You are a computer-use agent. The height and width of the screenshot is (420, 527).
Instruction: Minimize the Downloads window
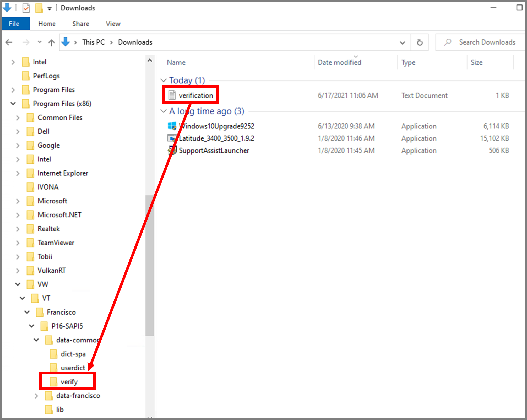point(493,8)
